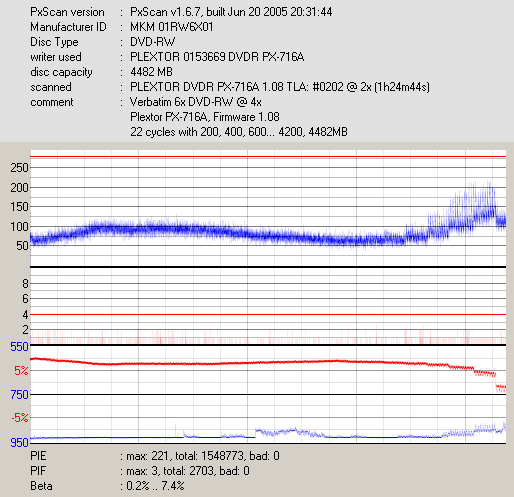Click the PIF max 3 summary line

pos(140,471)
